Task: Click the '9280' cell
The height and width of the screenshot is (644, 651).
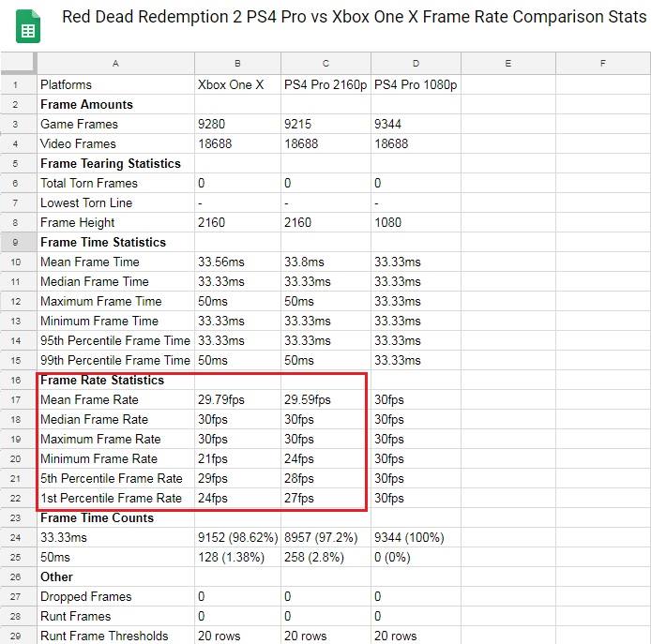Action: (x=237, y=124)
